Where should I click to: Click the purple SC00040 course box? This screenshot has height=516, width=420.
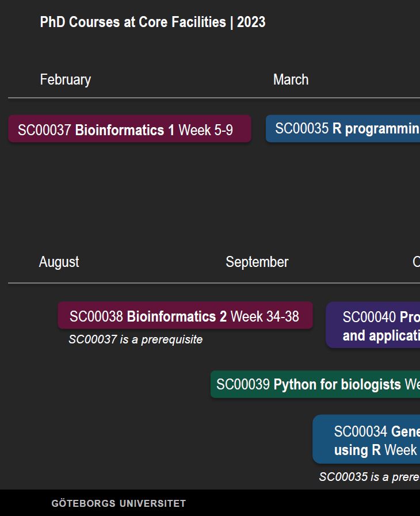pyautogui.click(x=373, y=326)
